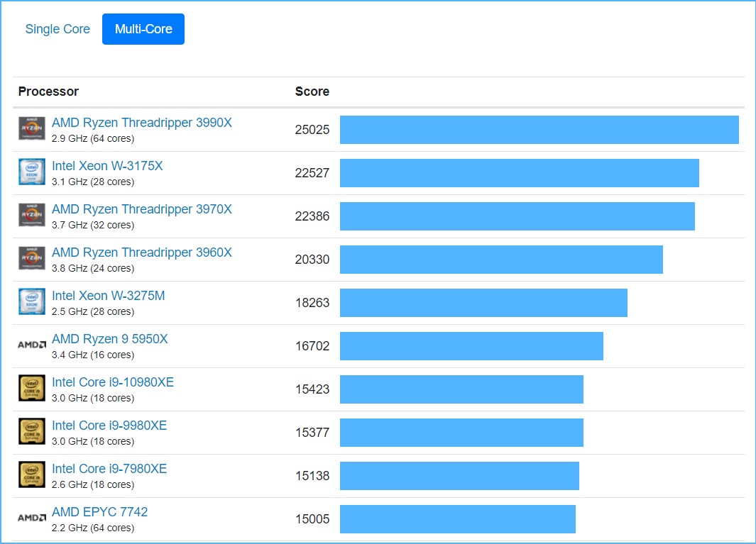The width and height of the screenshot is (756, 544).
Task: Click the score value 20330
Action: pyautogui.click(x=312, y=260)
